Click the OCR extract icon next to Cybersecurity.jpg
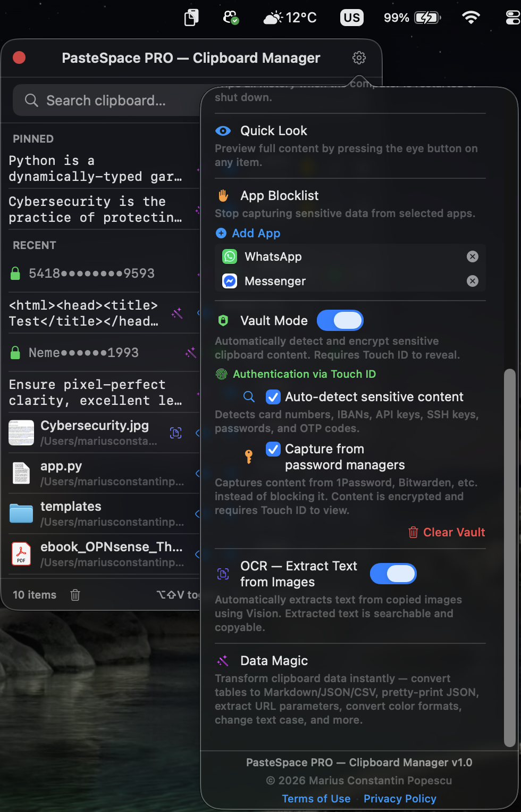 [x=176, y=433]
